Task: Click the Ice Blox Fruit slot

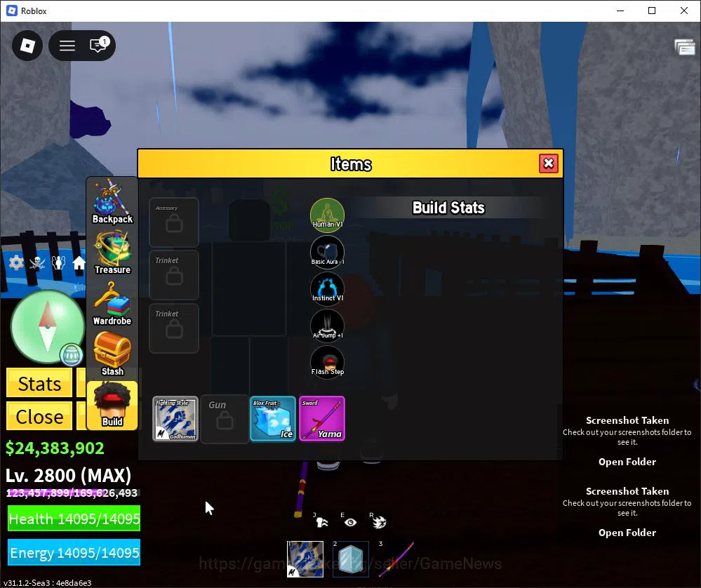Action: pos(273,418)
